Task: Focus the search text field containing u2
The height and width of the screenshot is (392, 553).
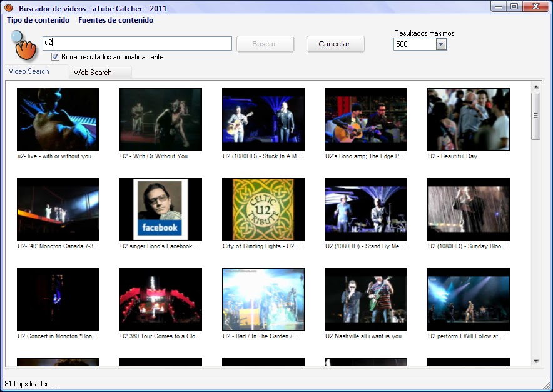Action: coord(137,43)
